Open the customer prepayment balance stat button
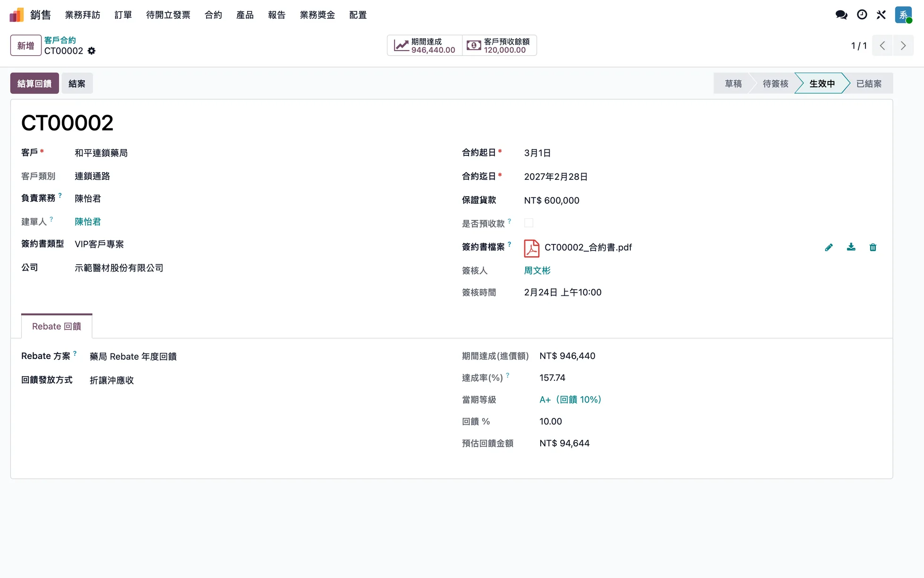Image resolution: width=924 pixels, height=578 pixels. (499, 46)
